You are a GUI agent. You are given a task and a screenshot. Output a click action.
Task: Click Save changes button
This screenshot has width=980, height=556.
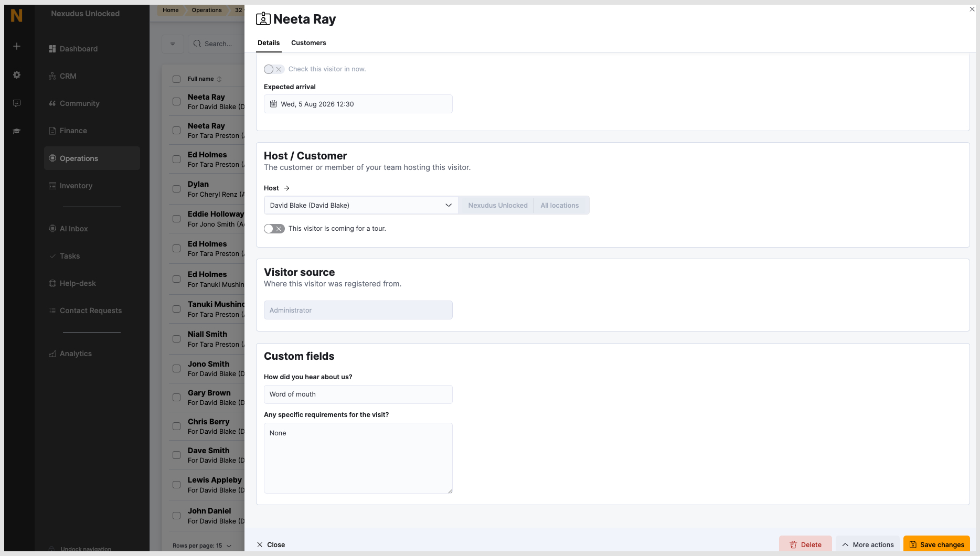tap(936, 544)
